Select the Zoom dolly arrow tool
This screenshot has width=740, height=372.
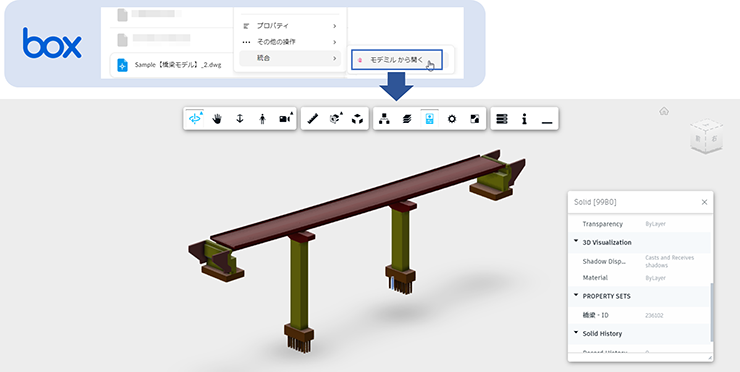click(240, 119)
